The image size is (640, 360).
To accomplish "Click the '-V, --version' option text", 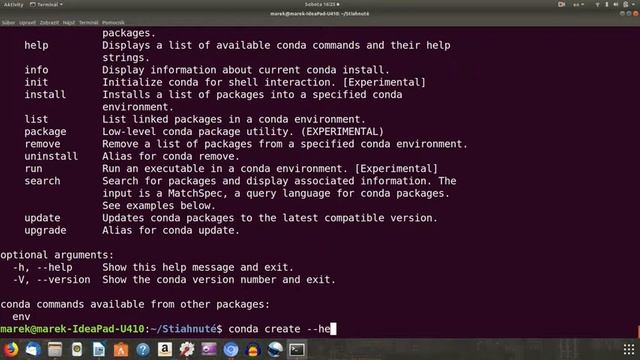I will (x=51, y=280).
